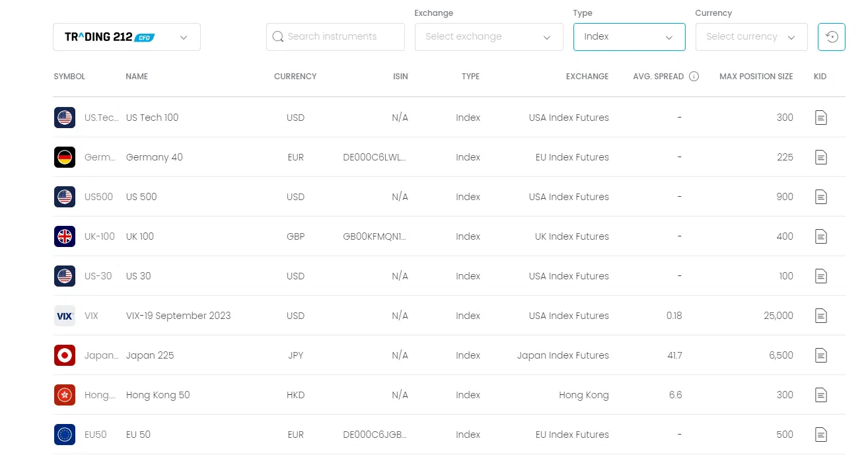This screenshot has height=457, width=868.
Task: Click the Avg. Spread info icon
Action: click(x=694, y=77)
